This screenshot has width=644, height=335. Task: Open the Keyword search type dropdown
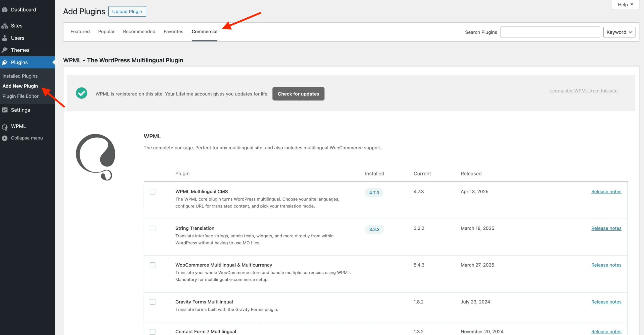(619, 32)
